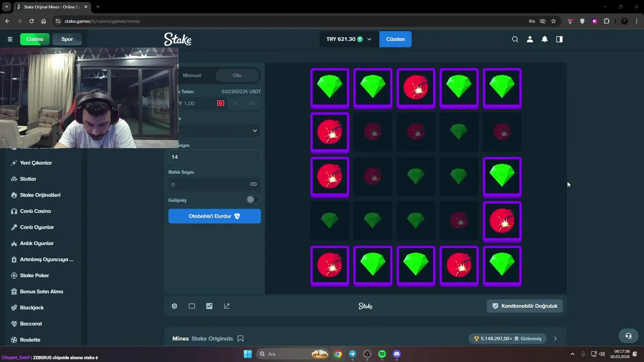This screenshot has height=362, width=644.
Task: Open the popout game icon
Action: tap(226, 306)
